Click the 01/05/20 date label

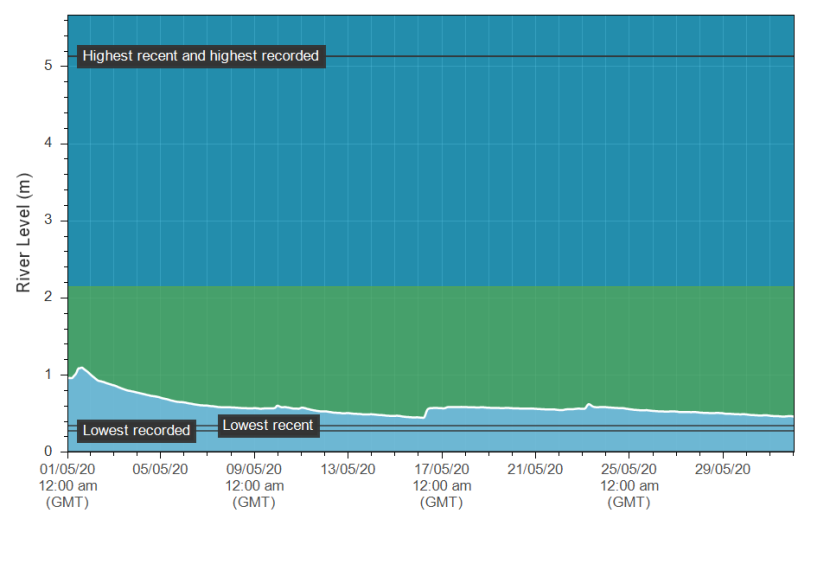coord(67,468)
